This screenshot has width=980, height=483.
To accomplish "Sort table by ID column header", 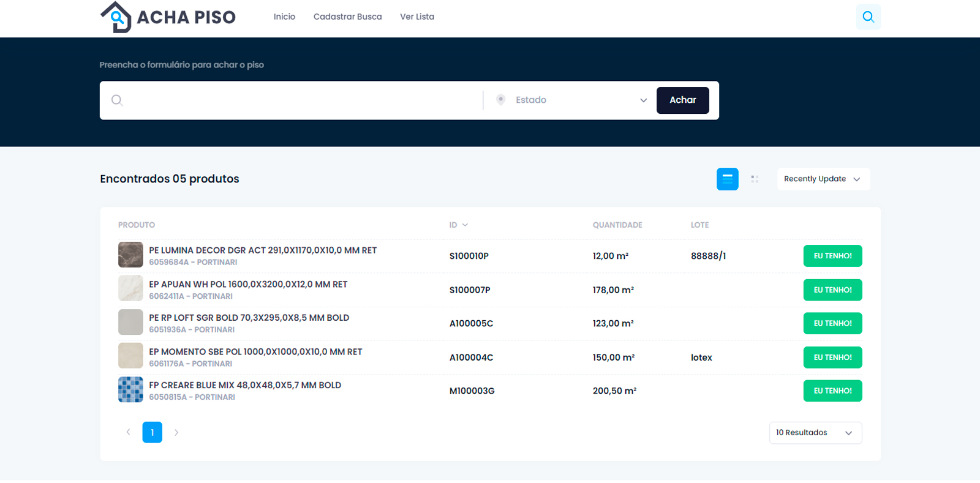I will (x=458, y=225).
